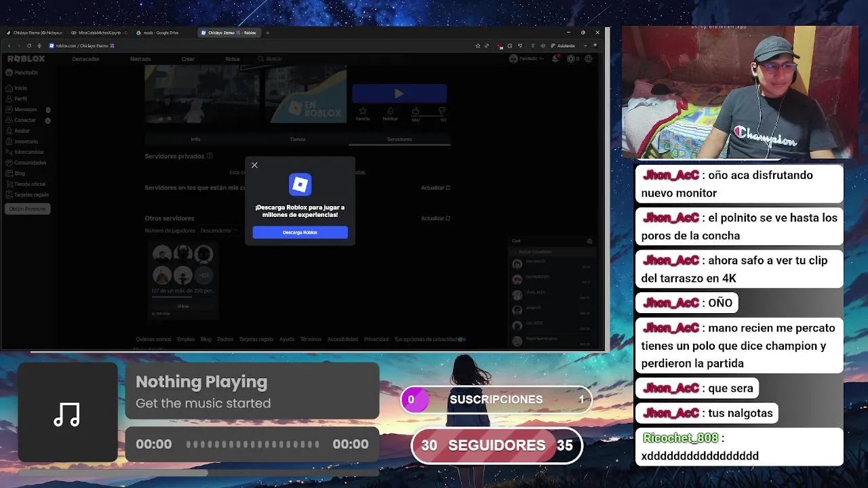Click the Buscar conexiones chat search field

553,252
